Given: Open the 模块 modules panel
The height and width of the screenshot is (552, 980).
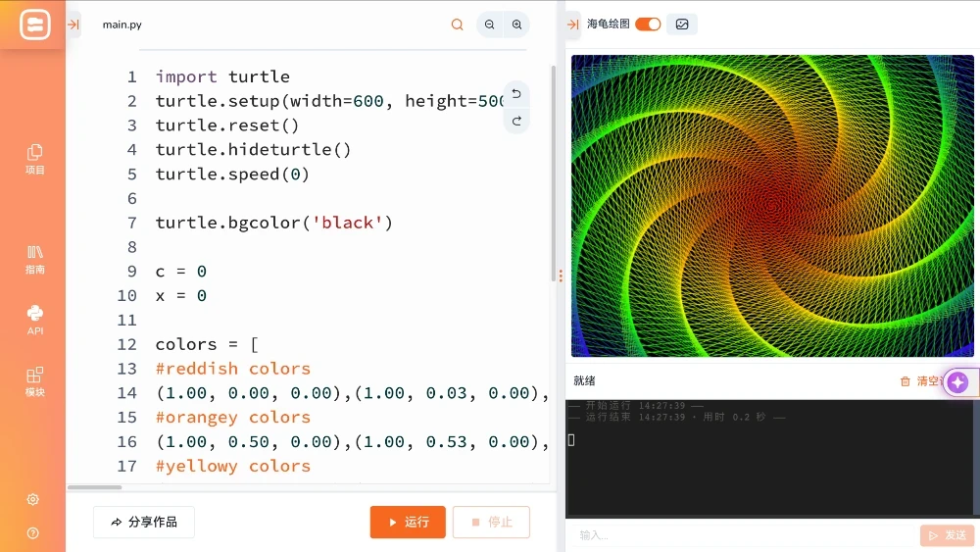Looking at the screenshot, I should point(35,381).
